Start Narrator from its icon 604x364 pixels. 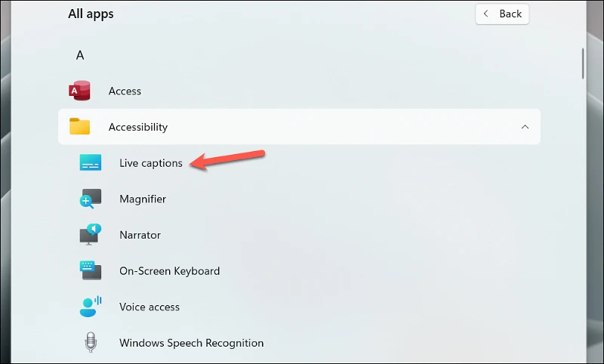91,235
